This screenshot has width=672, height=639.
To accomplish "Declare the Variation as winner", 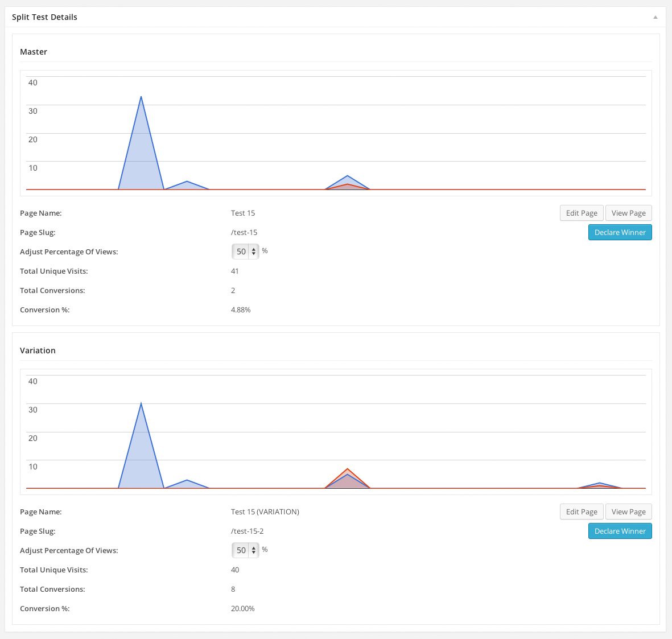I will 620,531.
